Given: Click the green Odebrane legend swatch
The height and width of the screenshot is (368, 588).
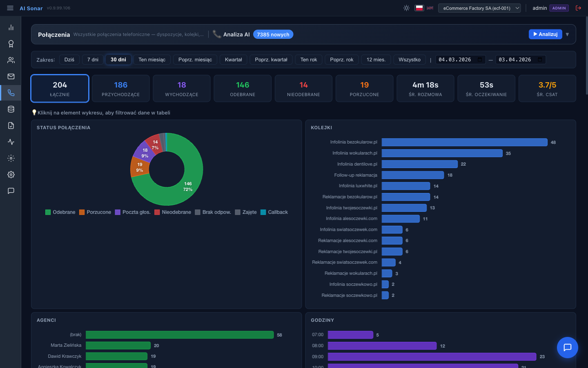Looking at the screenshot, I should coord(48,212).
